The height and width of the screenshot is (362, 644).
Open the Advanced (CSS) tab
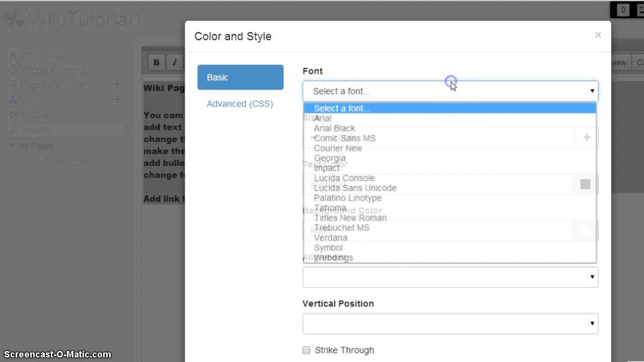pos(240,104)
